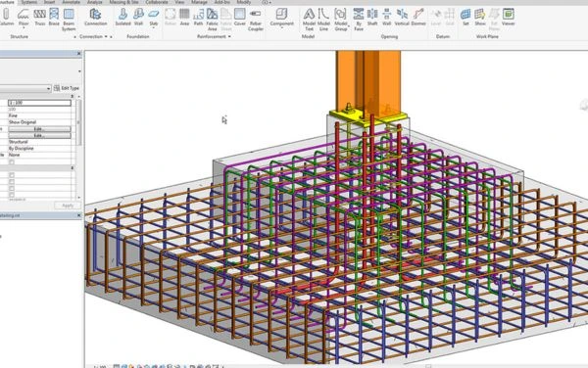Select the Wall foundation tool
Viewport: 588px width, 368px height.
point(138,18)
